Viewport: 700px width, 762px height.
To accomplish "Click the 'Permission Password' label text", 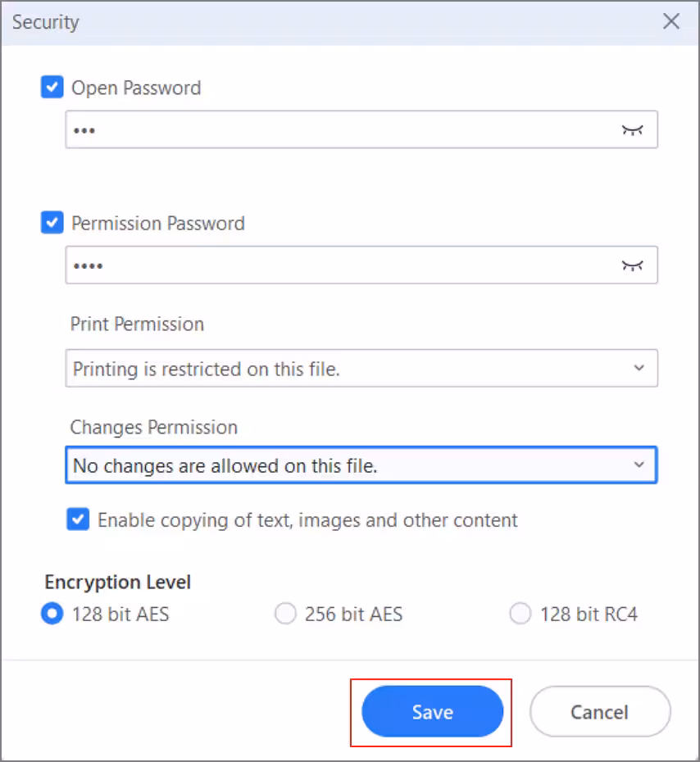I will click(x=158, y=223).
